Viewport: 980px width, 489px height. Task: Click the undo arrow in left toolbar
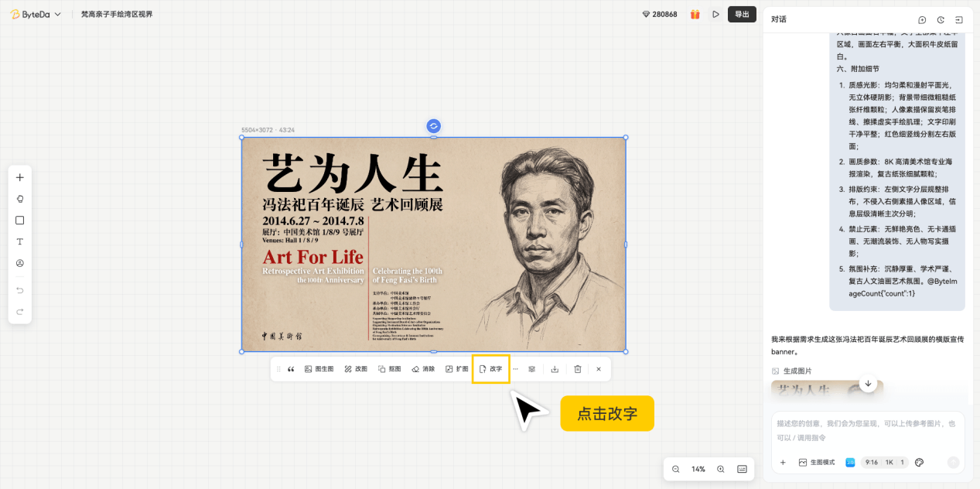[x=20, y=290]
